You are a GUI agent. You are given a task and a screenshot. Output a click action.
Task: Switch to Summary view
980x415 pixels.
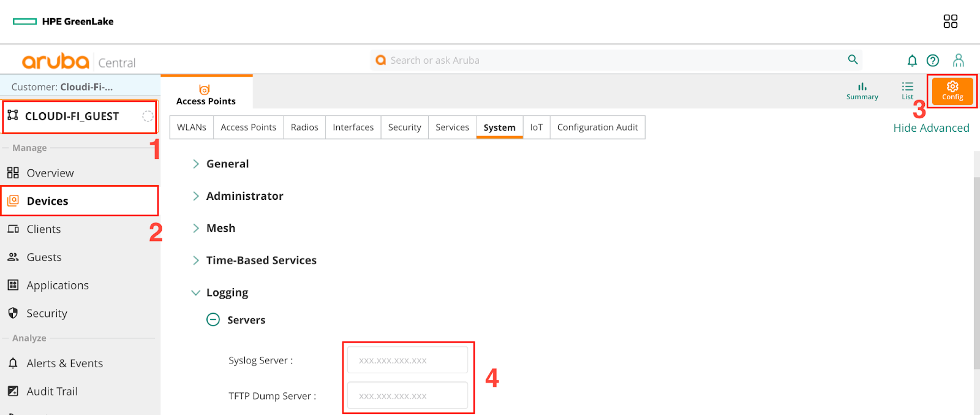click(862, 91)
